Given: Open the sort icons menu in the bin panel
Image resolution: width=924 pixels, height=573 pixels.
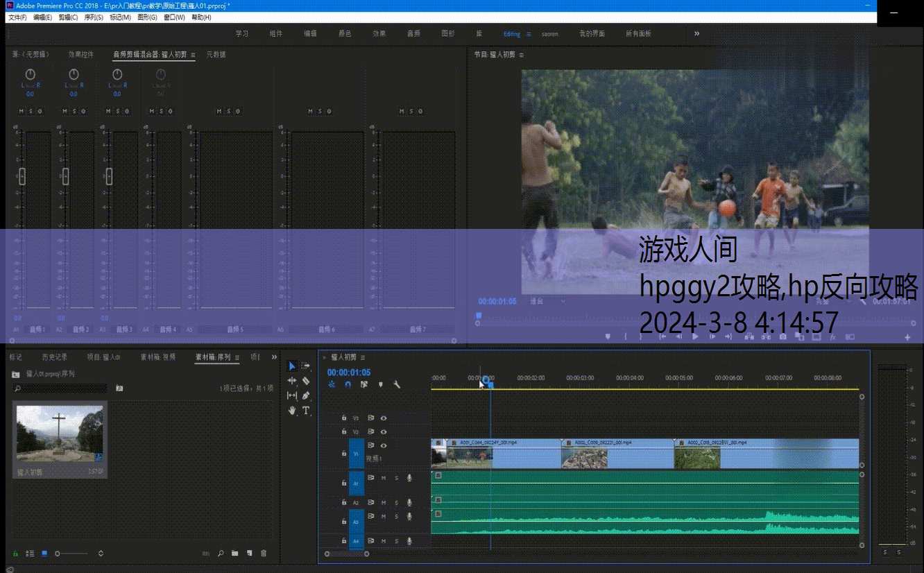Looking at the screenshot, I should 101,553.
